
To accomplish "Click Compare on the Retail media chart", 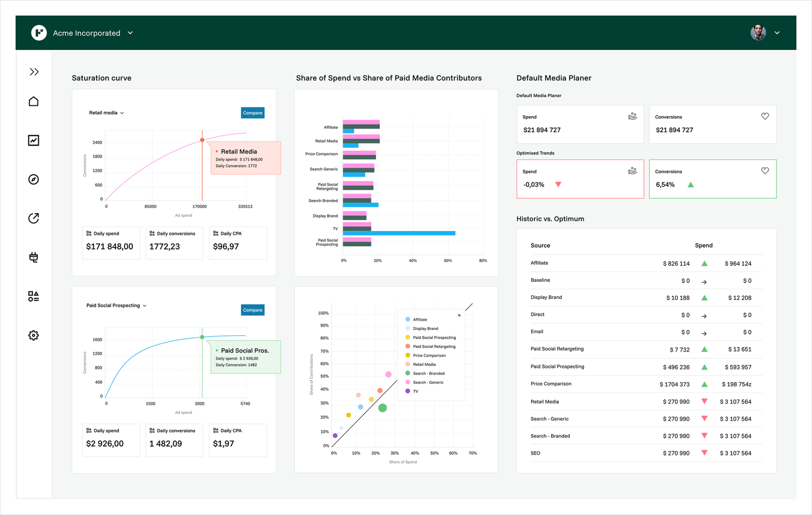I will coord(252,113).
